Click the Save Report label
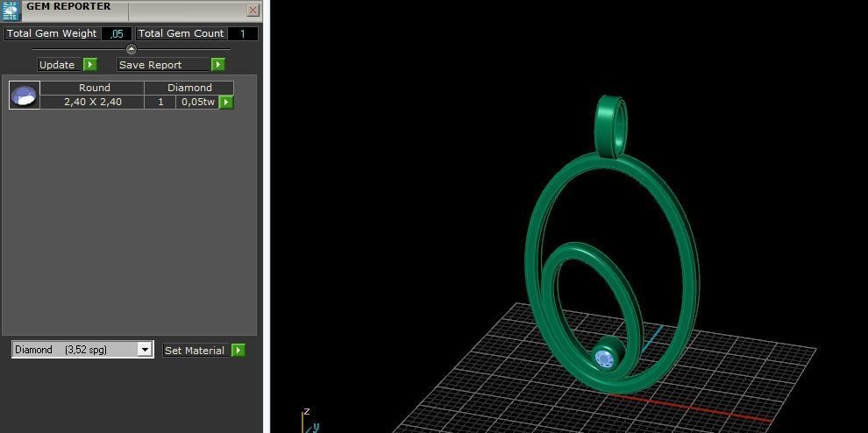The width and height of the screenshot is (868, 433). coord(164,65)
